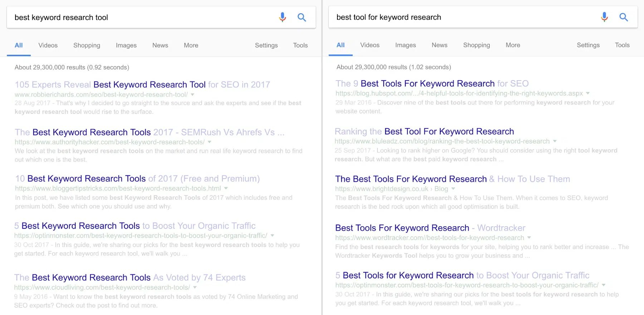Open dropdown arrow beside cloudliving.com URL
644x315 pixels.
tap(195, 287)
